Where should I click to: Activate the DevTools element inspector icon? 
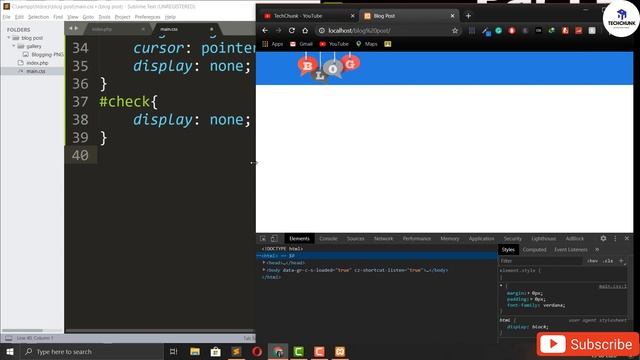click(263, 238)
